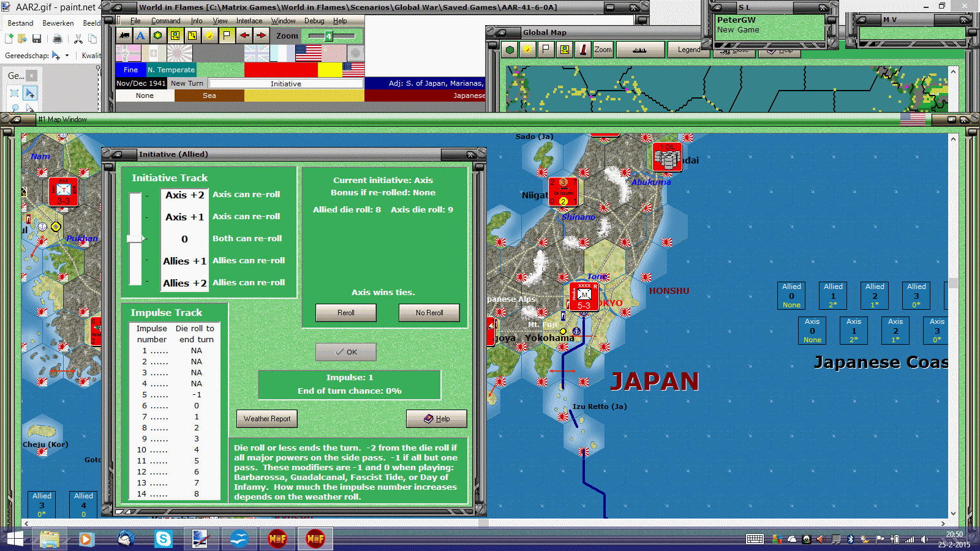Viewport: 980px width, 551px height.
Task: Open the Debug menu
Action: point(314,21)
